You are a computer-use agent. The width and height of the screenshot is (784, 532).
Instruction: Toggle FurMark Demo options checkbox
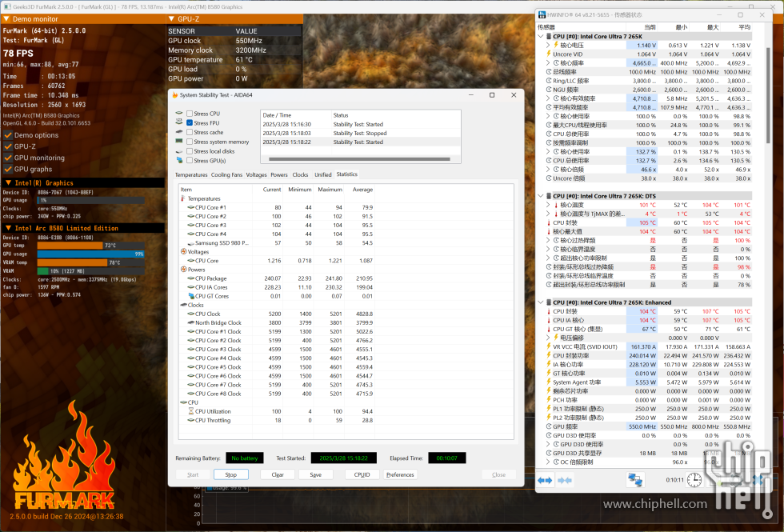(x=8, y=135)
